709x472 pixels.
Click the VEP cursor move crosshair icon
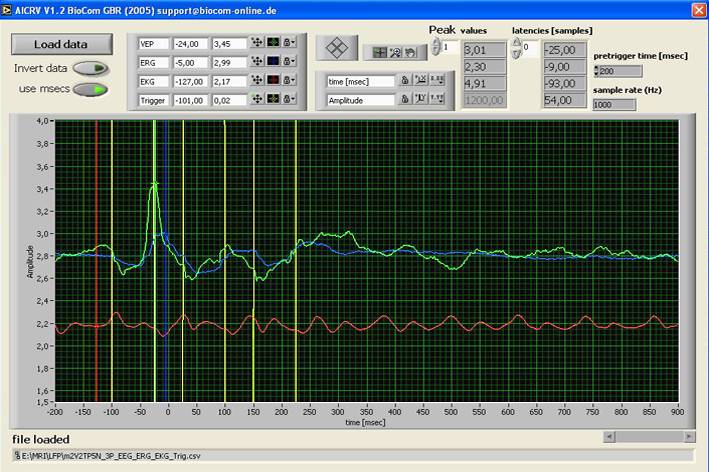[x=257, y=45]
